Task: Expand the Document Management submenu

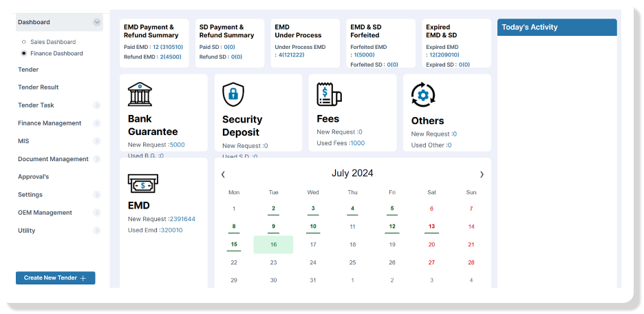Action: coord(96,159)
